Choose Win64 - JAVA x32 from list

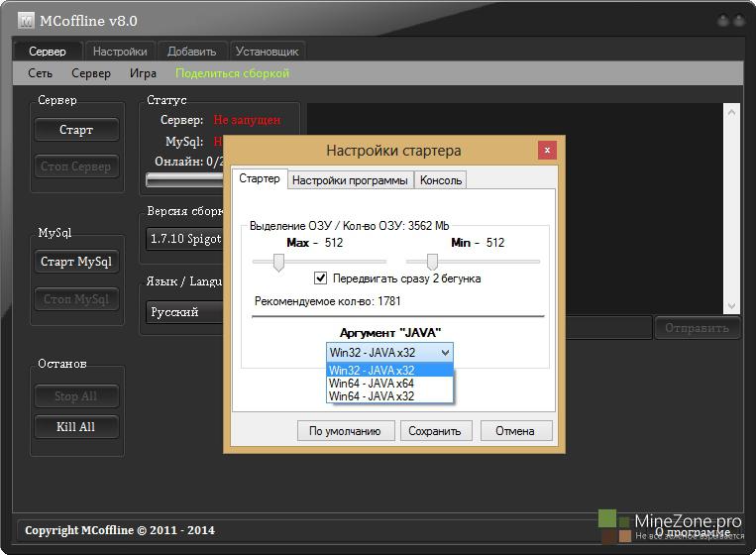point(372,396)
